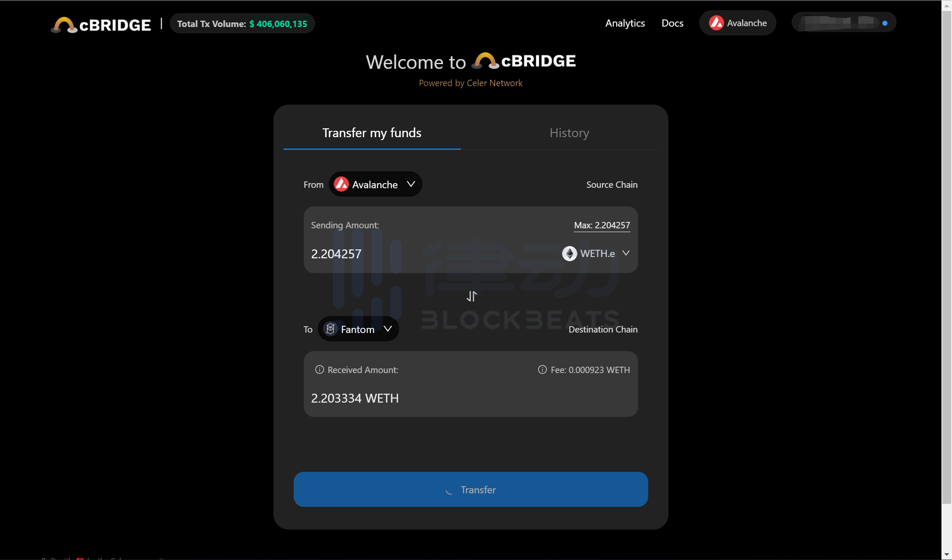Expand the Avalanche source chain dropdown
This screenshot has height=560, width=952.
(x=375, y=185)
